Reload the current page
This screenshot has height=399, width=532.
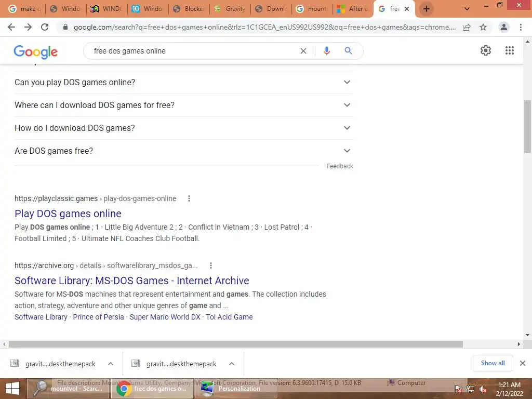45,27
